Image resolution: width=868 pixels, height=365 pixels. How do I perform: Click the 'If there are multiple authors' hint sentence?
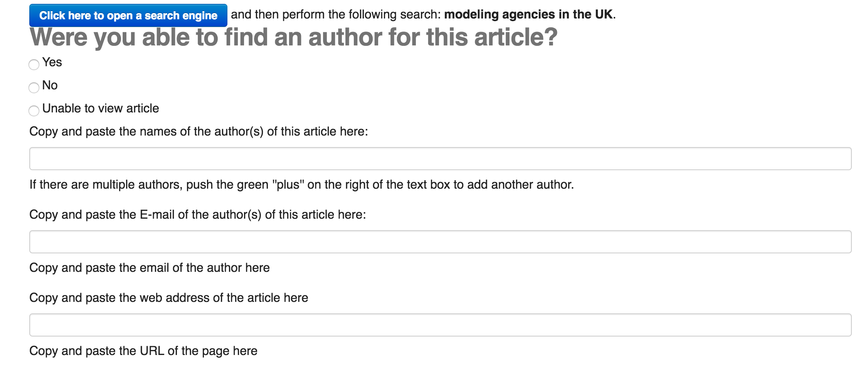[301, 185]
